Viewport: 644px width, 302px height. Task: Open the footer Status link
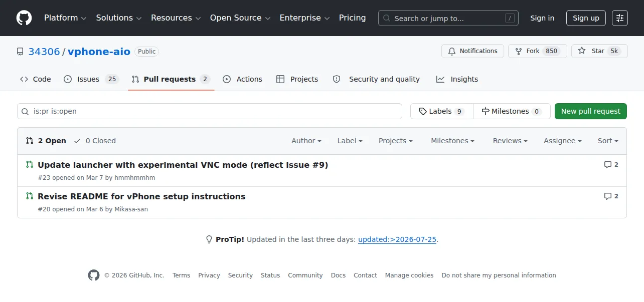(x=270, y=275)
